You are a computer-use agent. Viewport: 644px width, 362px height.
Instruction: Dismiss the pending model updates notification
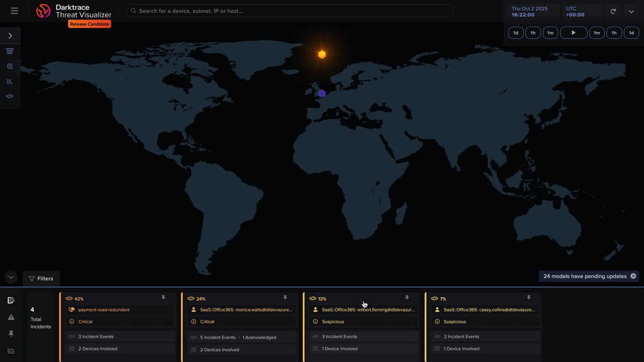click(633, 276)
